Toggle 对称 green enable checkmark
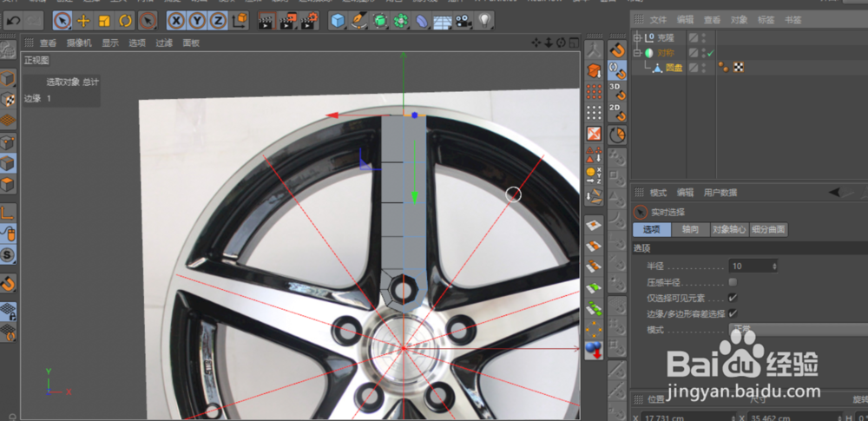The image size is (868, 421). click(711, 53)
